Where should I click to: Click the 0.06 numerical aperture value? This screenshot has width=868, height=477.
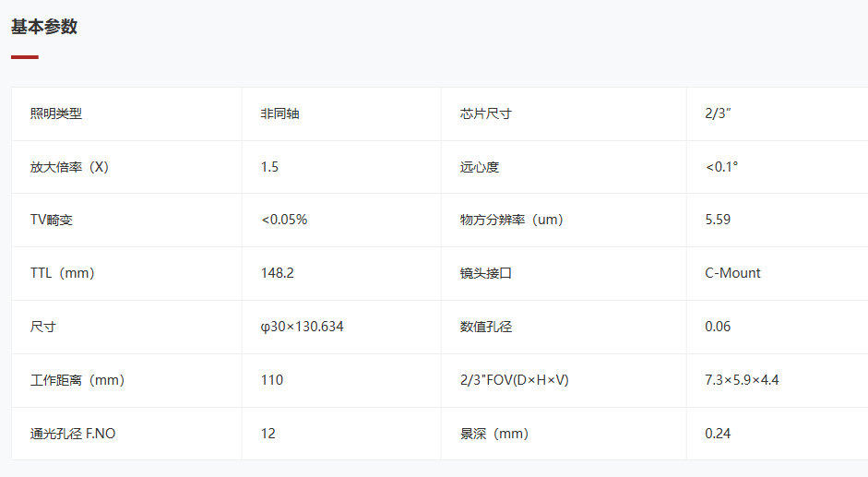click(x=718, y=327)
